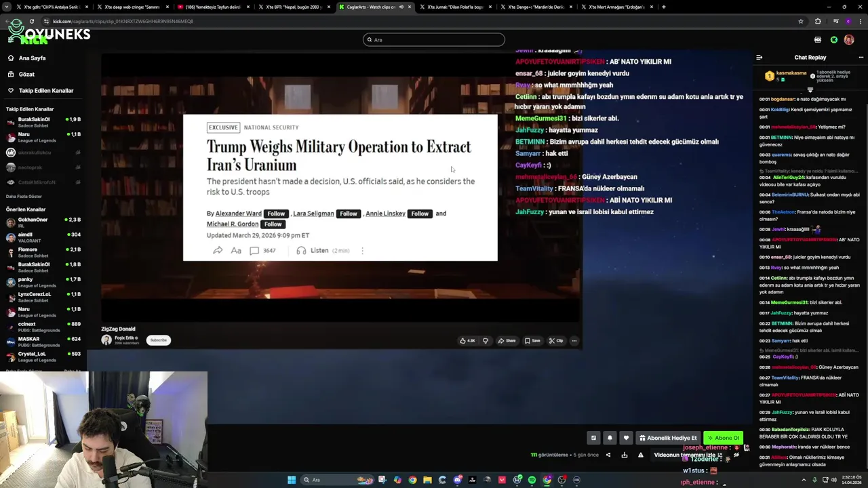This screenshot has width=868, height=488.
Task: Reload the page
Action: click(x=31, y=21)
